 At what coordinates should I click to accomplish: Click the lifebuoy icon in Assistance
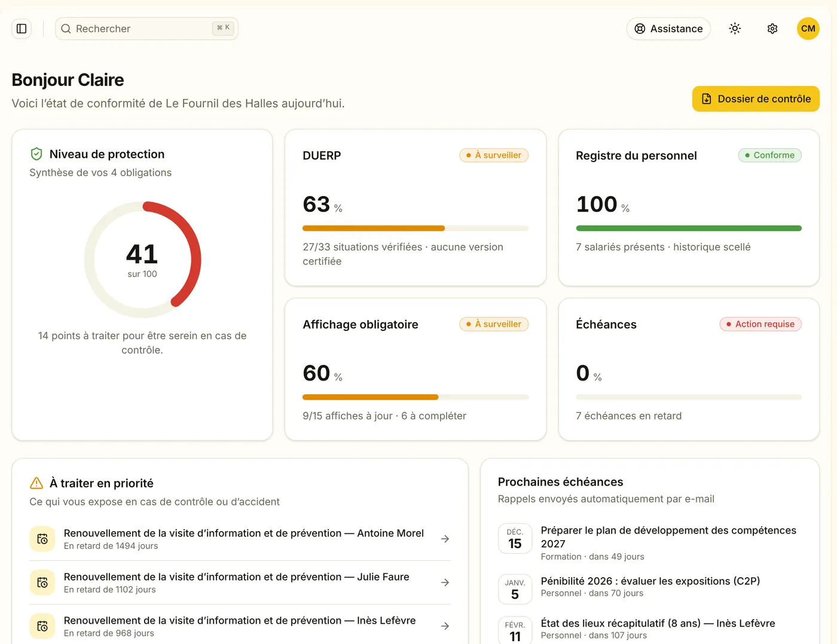coord(640,29)
